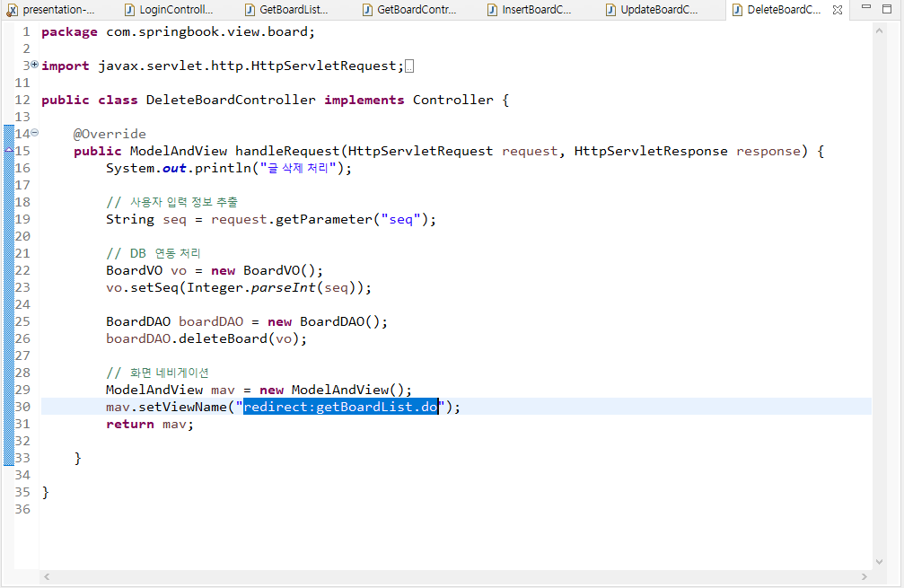This screenshot has height=588, width=904.
Task: Click the override marker on line 15
Action: (9, 151)
